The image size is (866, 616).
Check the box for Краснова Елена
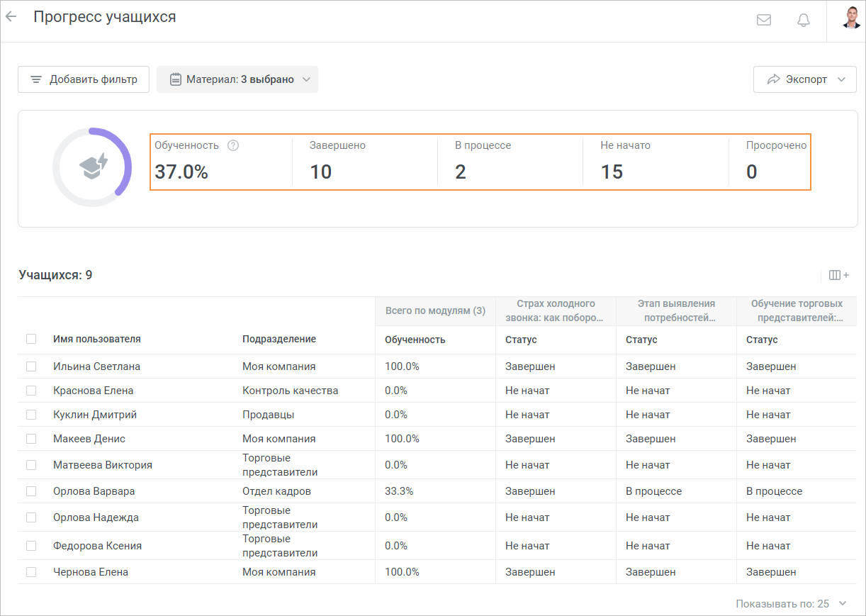[31, 391]
